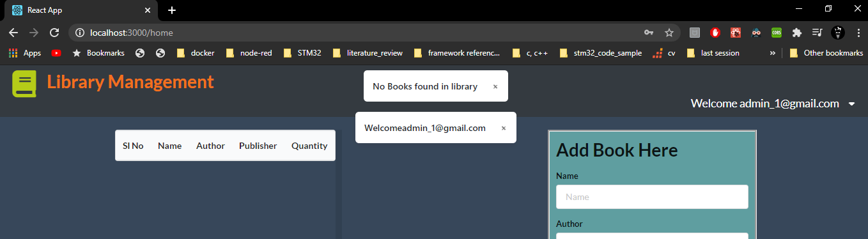Open the Bookmarks star folder

click(x=98, y=53)
